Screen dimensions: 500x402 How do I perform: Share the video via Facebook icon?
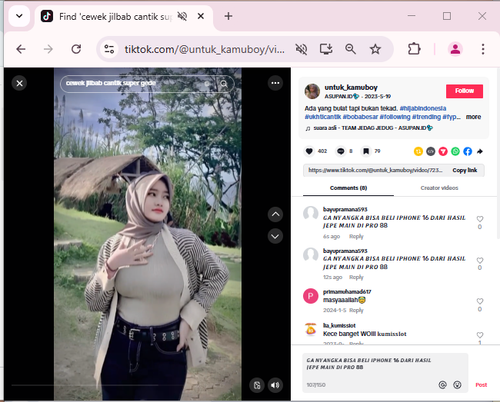tap(468, 151)
